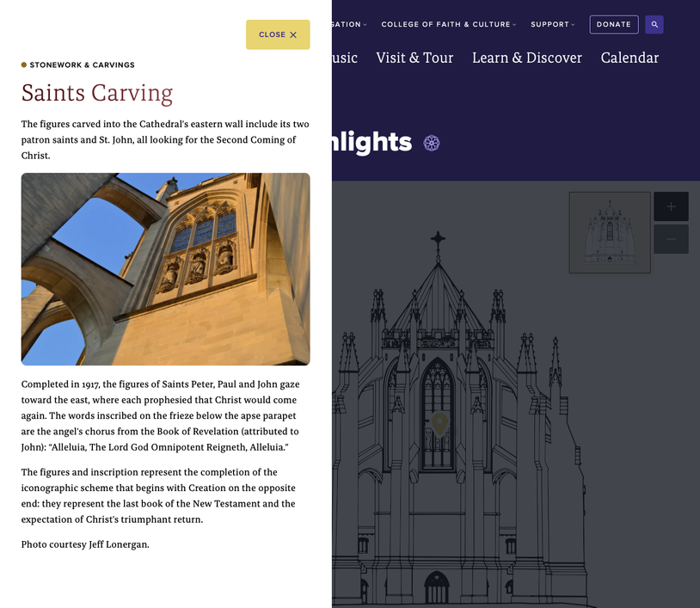Click the Photo courtesy Jeff Lonergan credit
The width and height of the screenshot is (700, 608).
pyautogui.click(x=85, y=544)
